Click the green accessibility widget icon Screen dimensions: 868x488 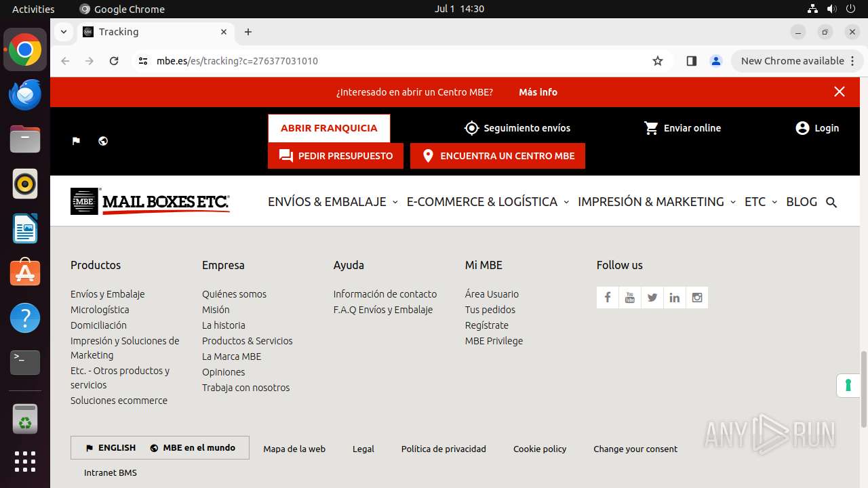848,386
